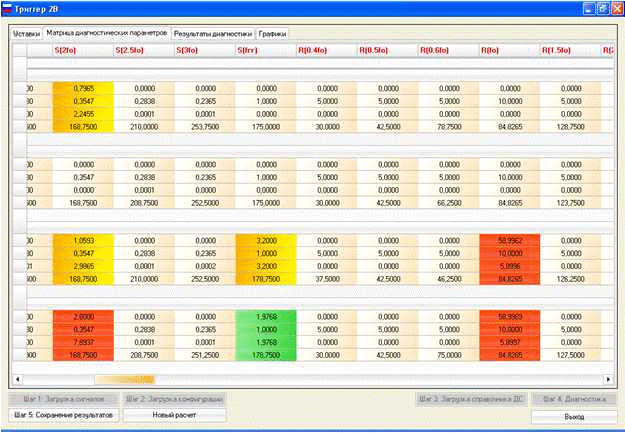Select the yellow cell with value 0,7965
Screen dimensions: 625x433
click(83, 89)
